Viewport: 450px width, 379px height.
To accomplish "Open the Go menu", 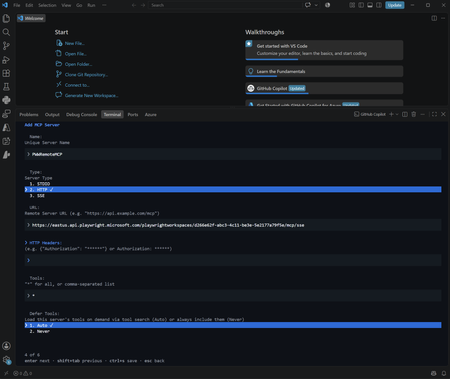I will (79, 5).
